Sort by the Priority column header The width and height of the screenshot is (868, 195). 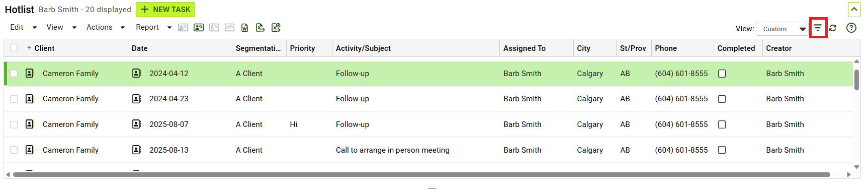click(302, 48)
